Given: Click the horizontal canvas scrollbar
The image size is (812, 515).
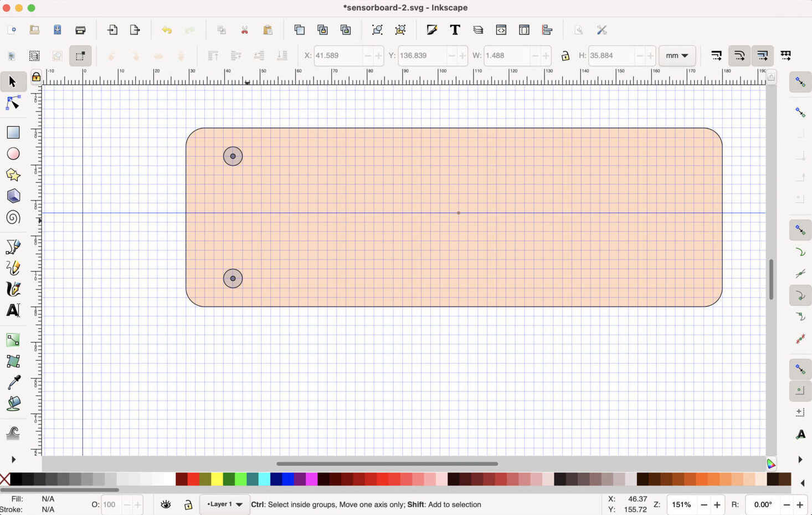Looking at the screenshot, I should [387, 463].
